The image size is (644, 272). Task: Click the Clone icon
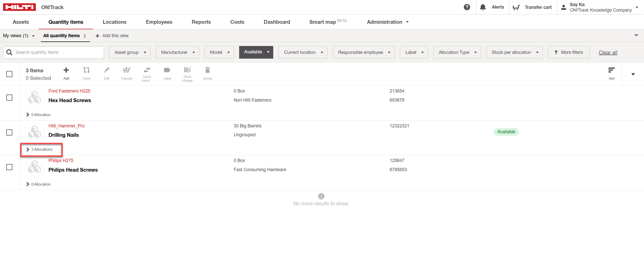tap(86, 70)
